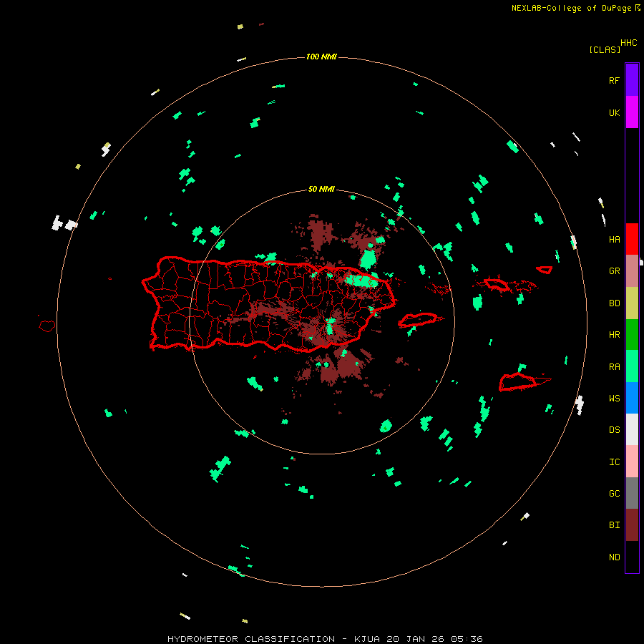This screenshot has width=644, height=644.
Task: Click the dark green HR legend swatch
Action: (632, 335)
